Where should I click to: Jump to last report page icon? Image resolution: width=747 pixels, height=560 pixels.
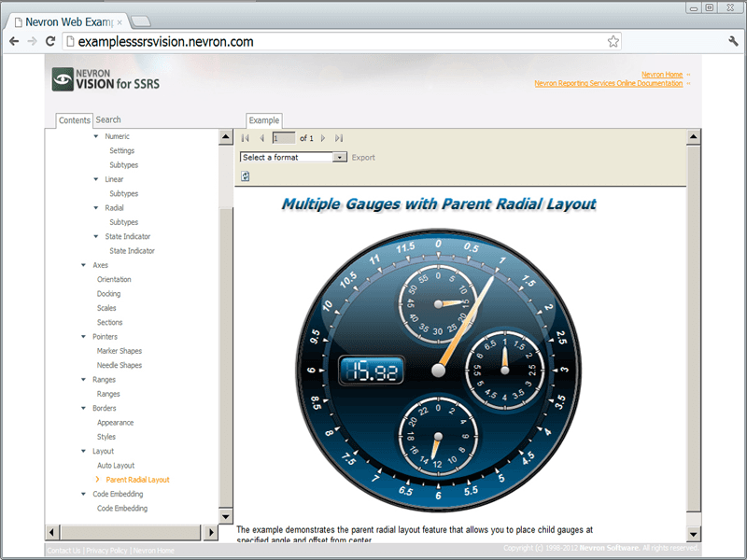point(339,138)
